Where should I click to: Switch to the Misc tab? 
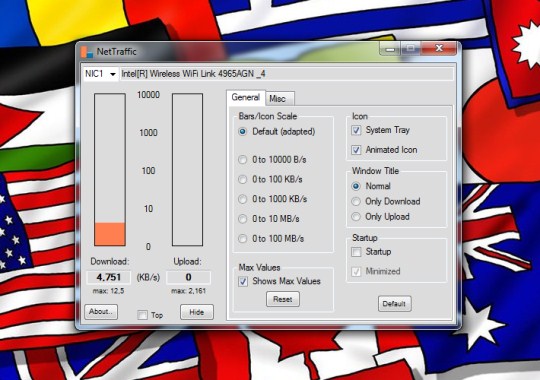click(279, 99)
